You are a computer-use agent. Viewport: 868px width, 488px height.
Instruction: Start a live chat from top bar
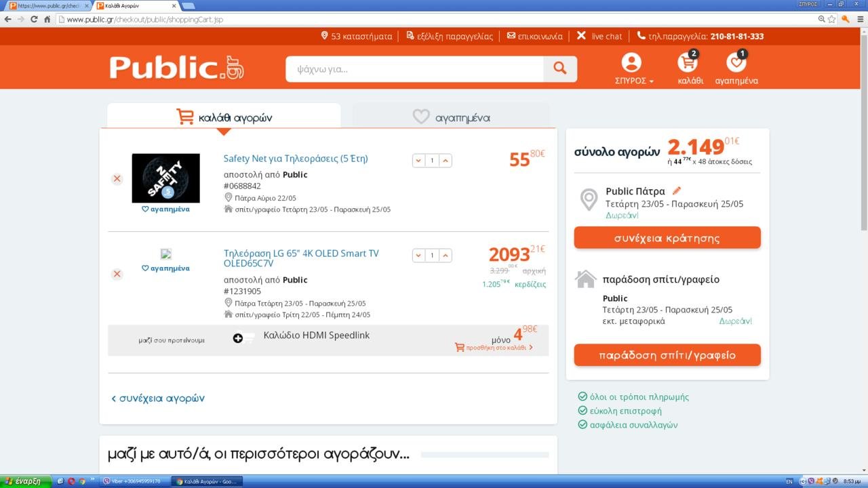(x=599, y=36)
